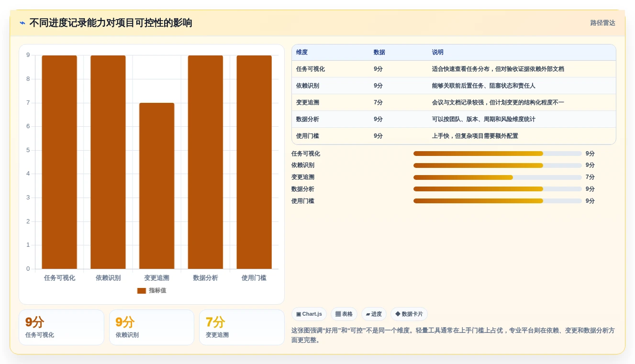Click the 使用门槛 bar in the chart
635x364 pixels.
(254, 162)
